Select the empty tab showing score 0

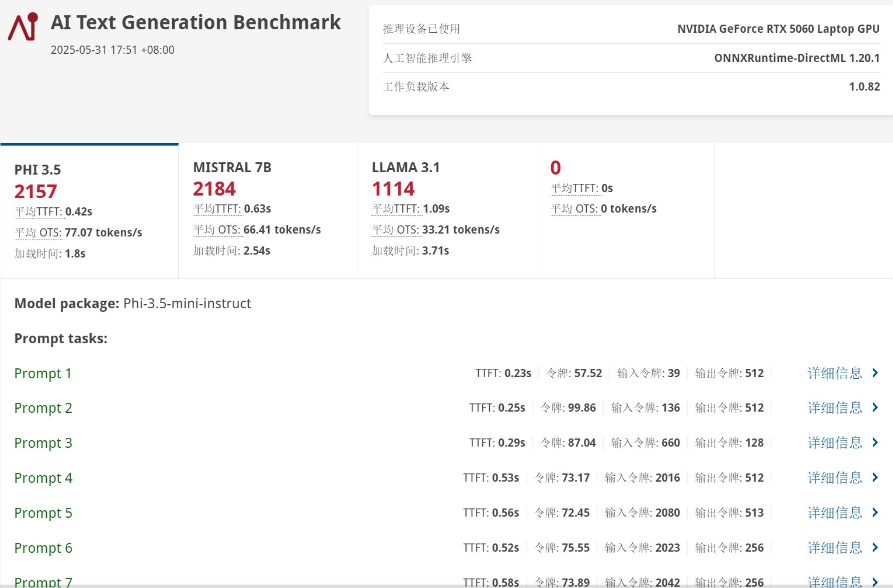pos(625,209)
